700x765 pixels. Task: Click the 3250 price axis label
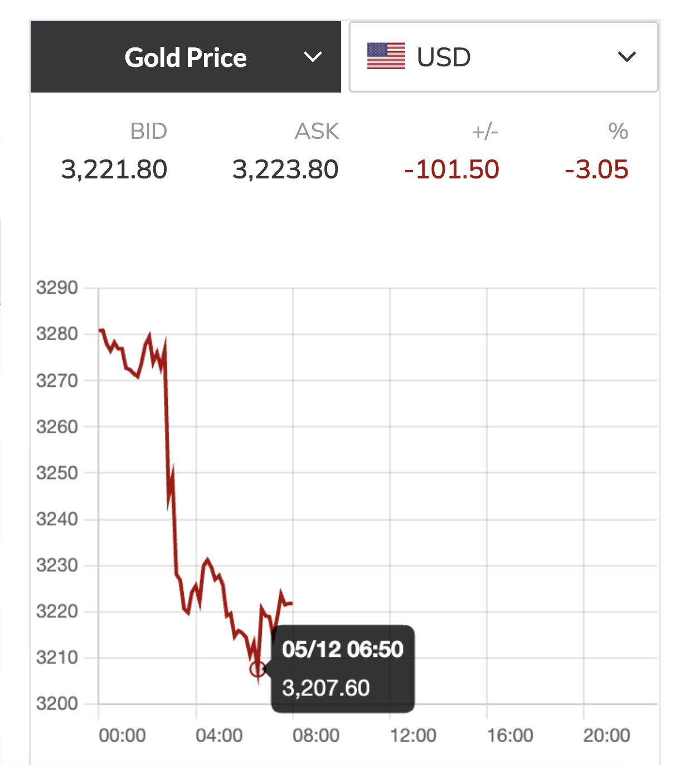click(57, 473)
